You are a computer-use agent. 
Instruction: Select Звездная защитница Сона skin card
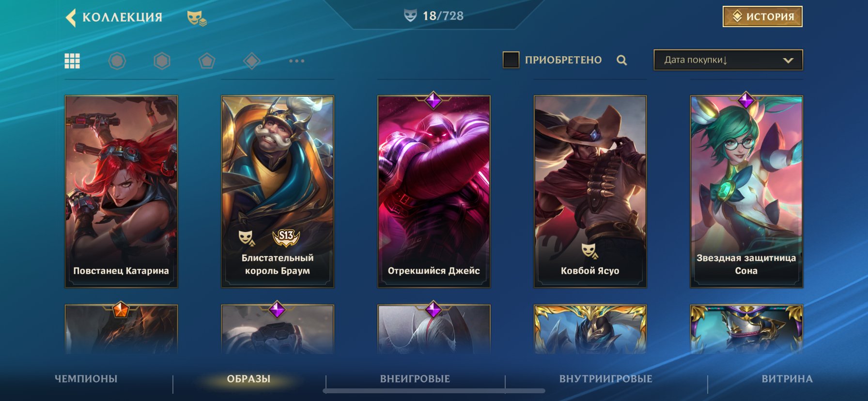pyautogui.click(x=746, y=191)
